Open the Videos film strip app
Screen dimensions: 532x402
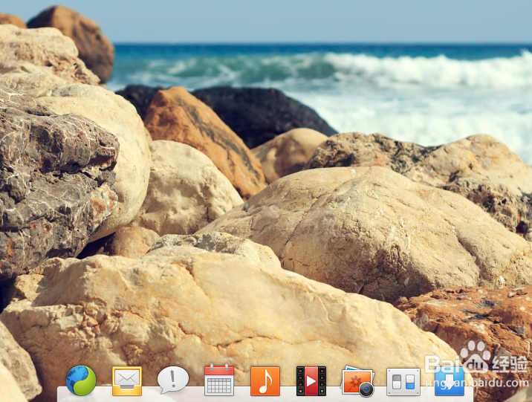(x=311, y=381)
